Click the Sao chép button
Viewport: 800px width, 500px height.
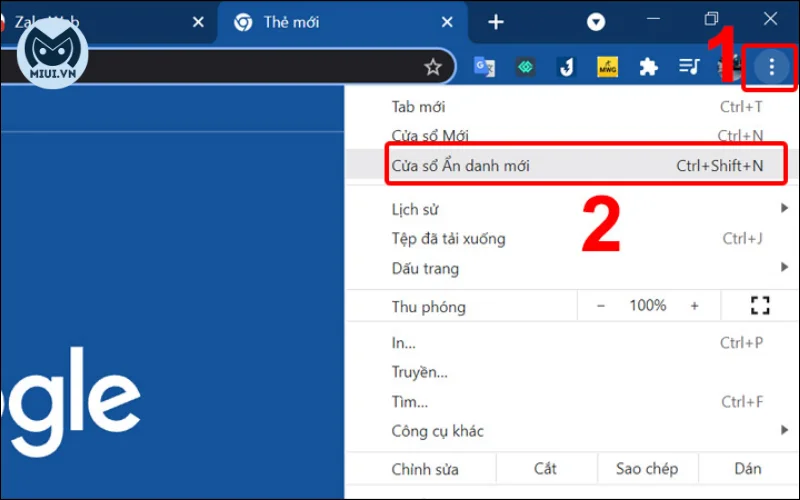pos(647,469)
